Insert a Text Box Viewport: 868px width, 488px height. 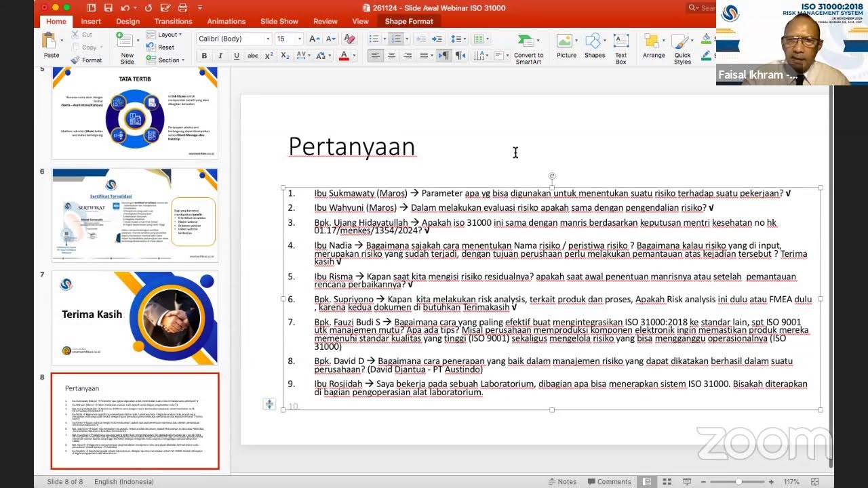coord(621,49)
